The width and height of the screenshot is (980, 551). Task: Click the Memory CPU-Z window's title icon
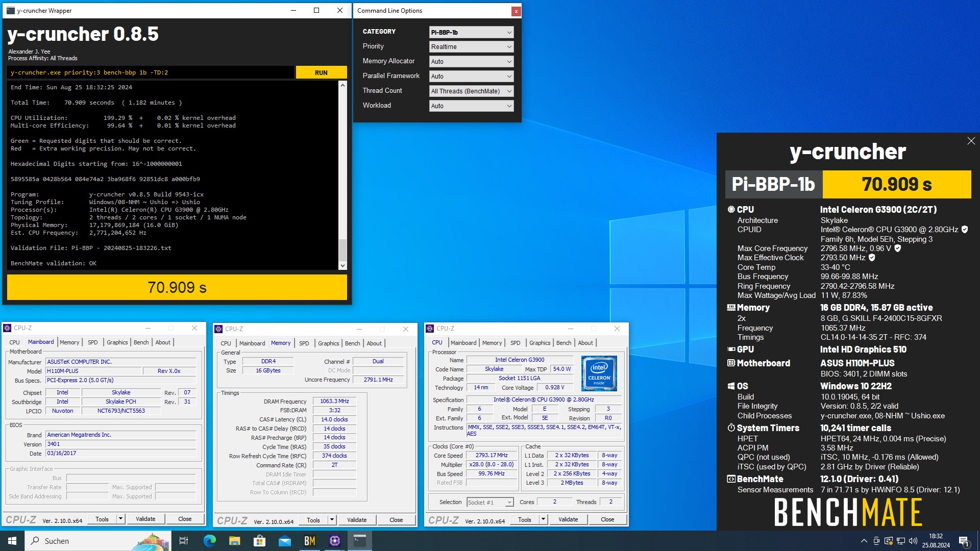coord(218,329)
